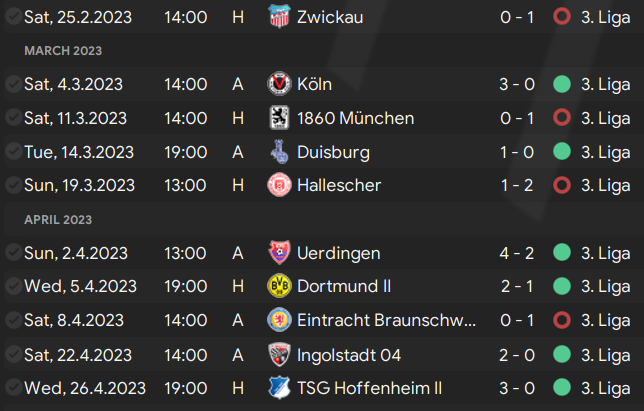Open the TSG Hoffenheim II logo
644x411 pixels.
tap(279, 388)
